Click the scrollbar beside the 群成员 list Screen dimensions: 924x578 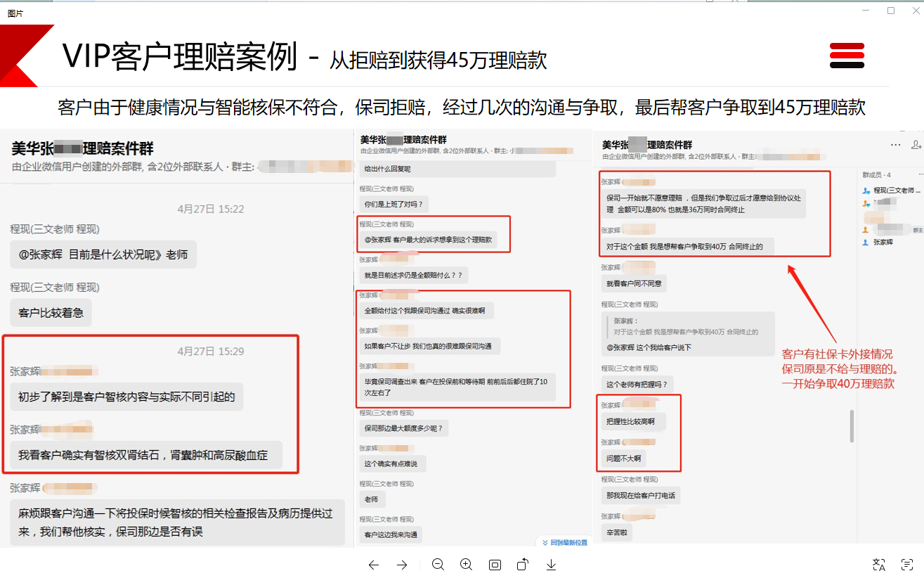point(852,426)
